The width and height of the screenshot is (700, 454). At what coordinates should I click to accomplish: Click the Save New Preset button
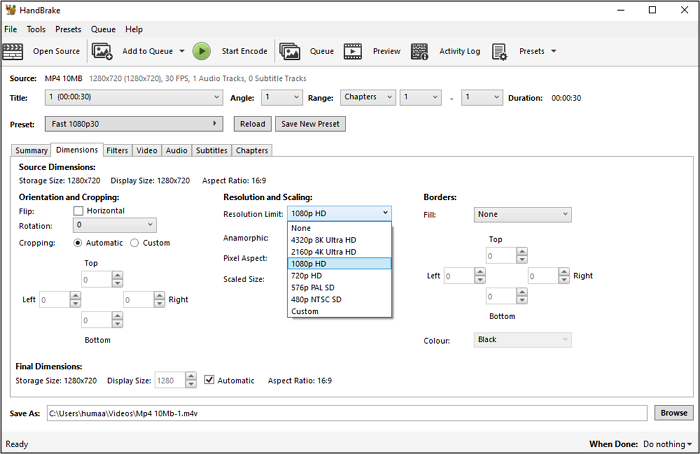tap(310, 124)
